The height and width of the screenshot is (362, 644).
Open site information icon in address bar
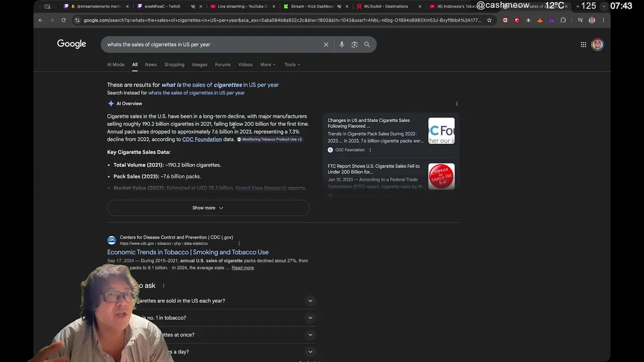pos(77,20)
